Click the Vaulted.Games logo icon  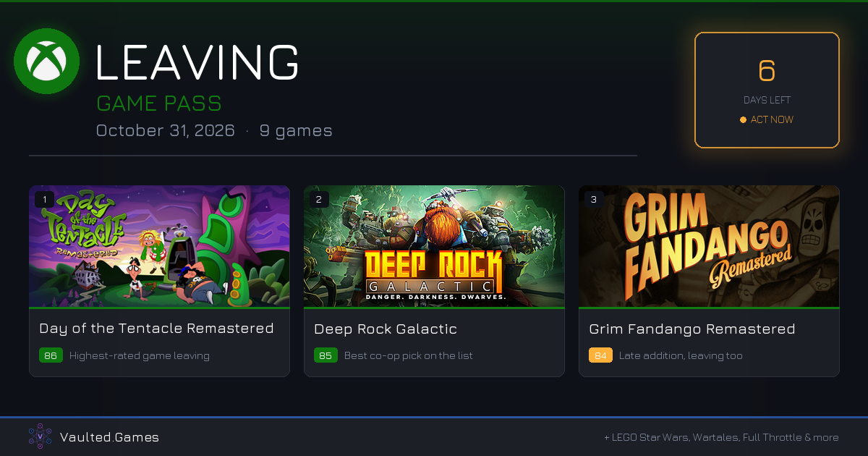(x=40, y=436)
